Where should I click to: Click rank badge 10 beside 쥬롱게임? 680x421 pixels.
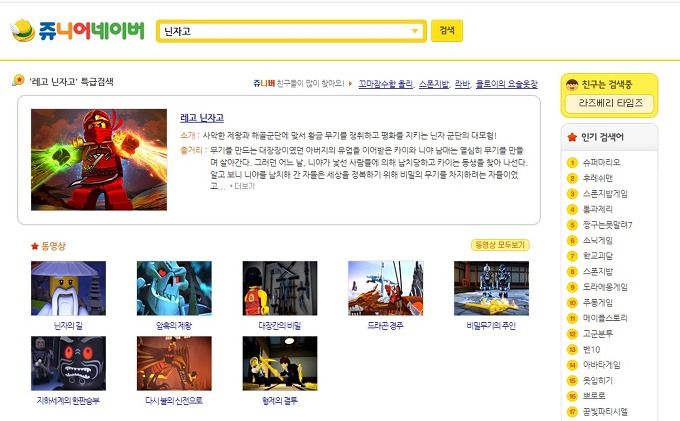(x=572, y=303)
